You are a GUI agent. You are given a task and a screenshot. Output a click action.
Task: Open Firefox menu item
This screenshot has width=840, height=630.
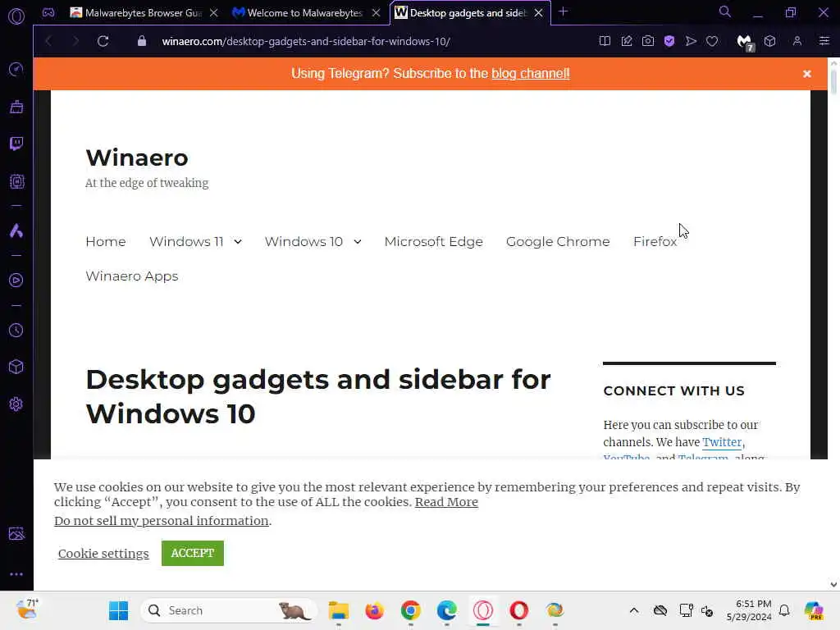point(655,242)
